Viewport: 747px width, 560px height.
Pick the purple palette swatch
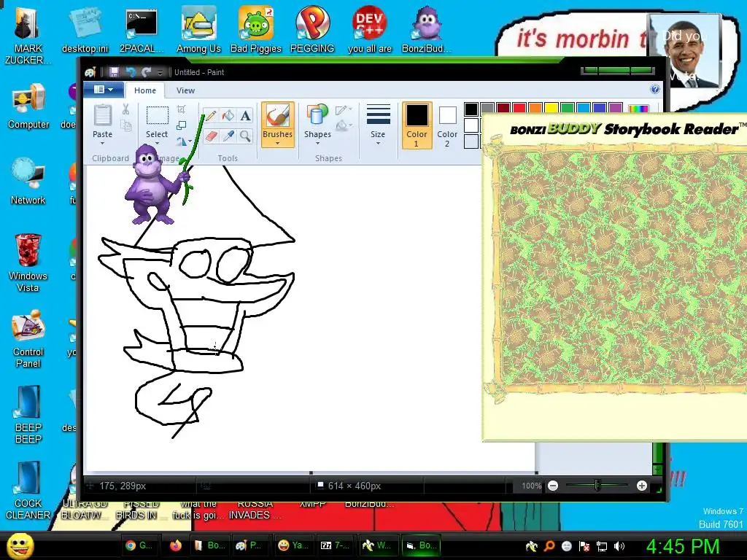click(616, 108)
